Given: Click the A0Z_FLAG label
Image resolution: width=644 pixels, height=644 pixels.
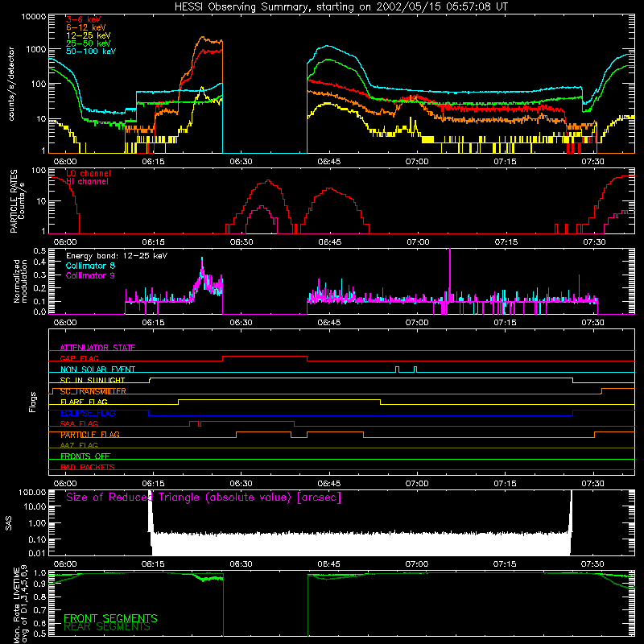Looking at the screenshot, I should [x=79, y=445].
